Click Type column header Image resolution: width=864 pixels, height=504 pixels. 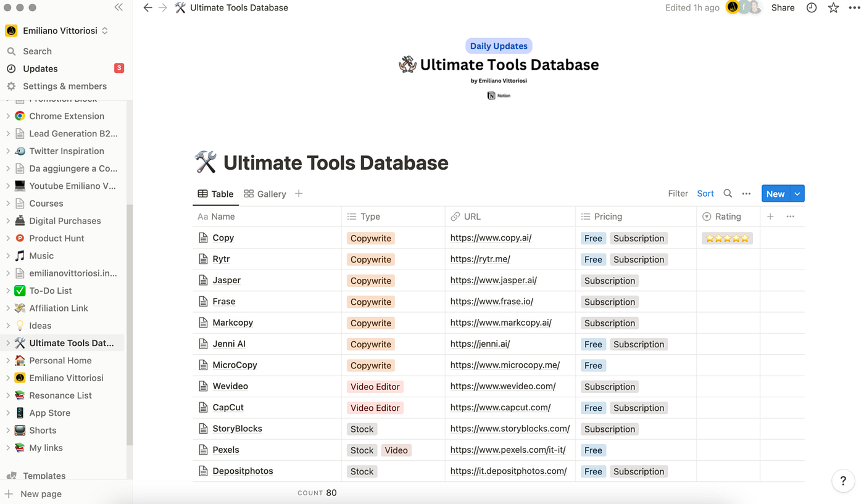pyautogui.click(x=393, y=217)
